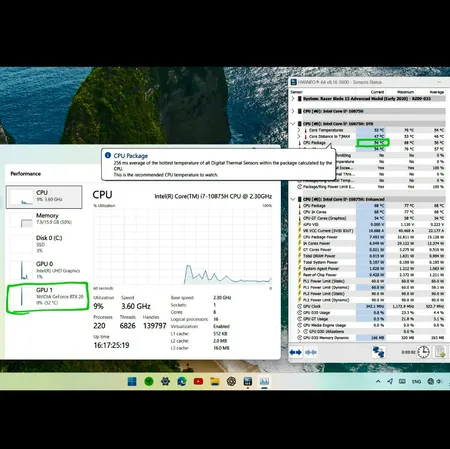Click gauge icon beside Package/Ring Power Limit

[299, 187]
